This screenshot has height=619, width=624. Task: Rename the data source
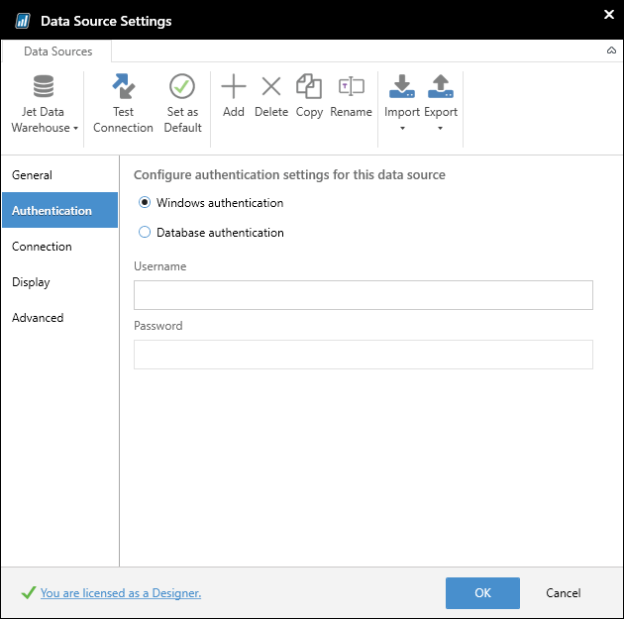point(351,96)
